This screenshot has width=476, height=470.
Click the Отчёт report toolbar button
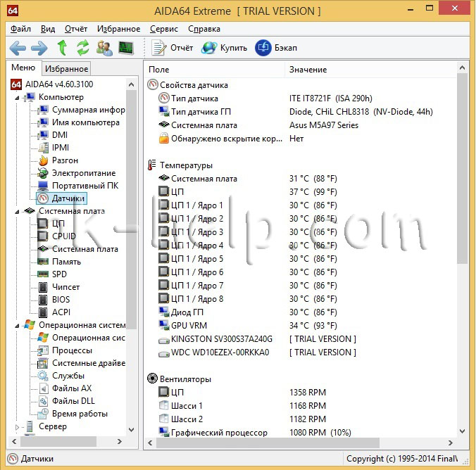(172, 48)
